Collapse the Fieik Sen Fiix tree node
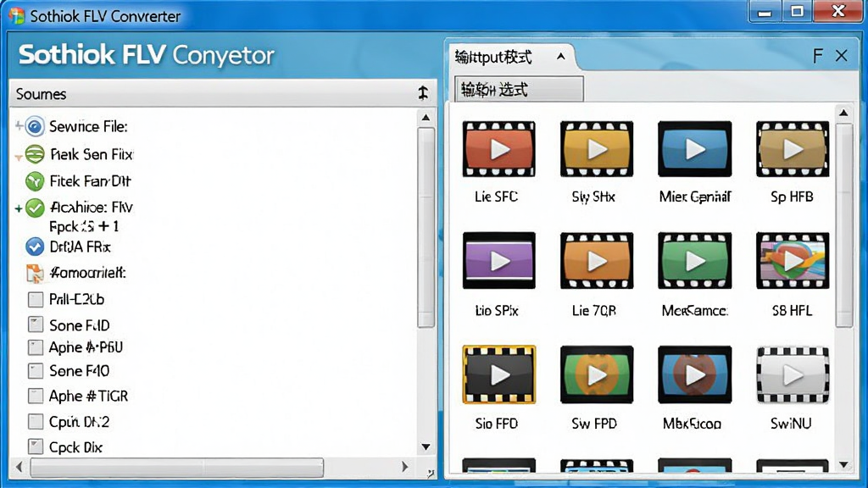The width and height of the screenshot is (868, 488). 19,158
